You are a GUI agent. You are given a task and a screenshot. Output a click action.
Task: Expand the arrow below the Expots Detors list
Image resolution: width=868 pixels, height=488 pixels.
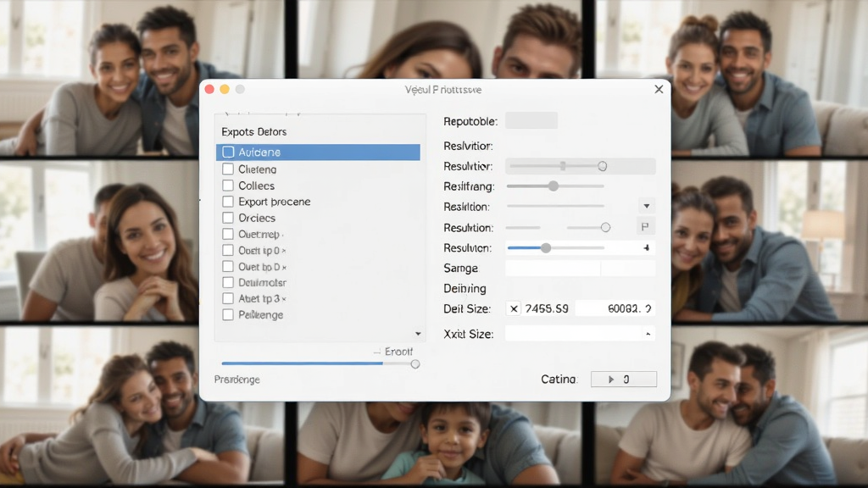(x=418, y=334)
